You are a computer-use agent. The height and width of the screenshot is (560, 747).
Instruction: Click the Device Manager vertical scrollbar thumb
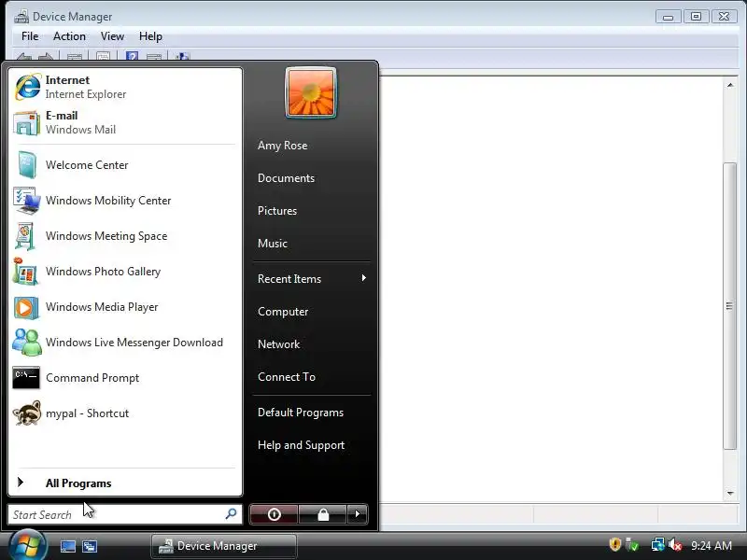(729, 306)
